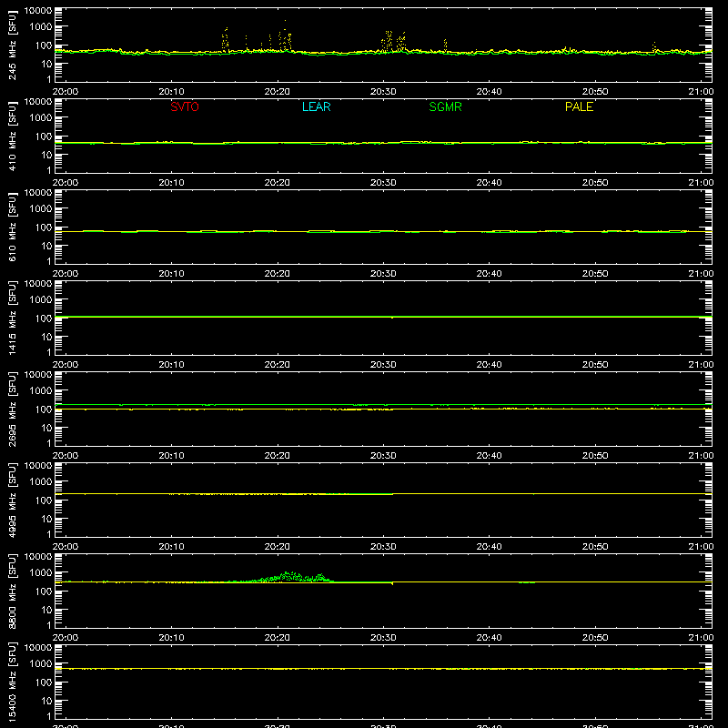728x728 pixels.
Task: Click the 20:10 label under 1415 MHz plot
Action: (171, 365)
